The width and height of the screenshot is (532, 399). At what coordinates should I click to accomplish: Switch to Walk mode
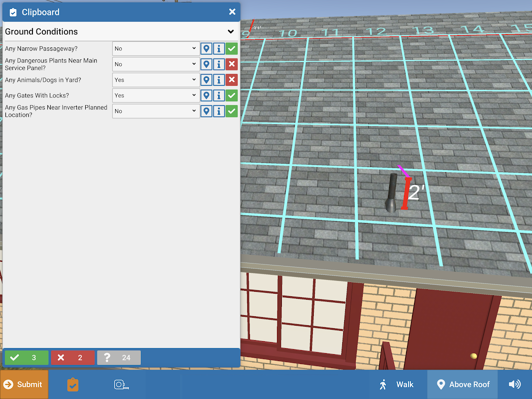coord(396,385)
